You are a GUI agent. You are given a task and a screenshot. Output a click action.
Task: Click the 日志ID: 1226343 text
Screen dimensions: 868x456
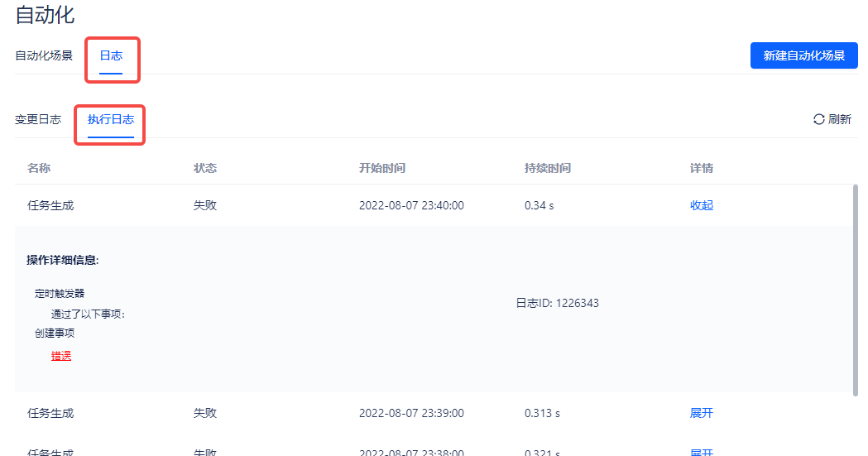pyautogui.click(x=557, y=303)
